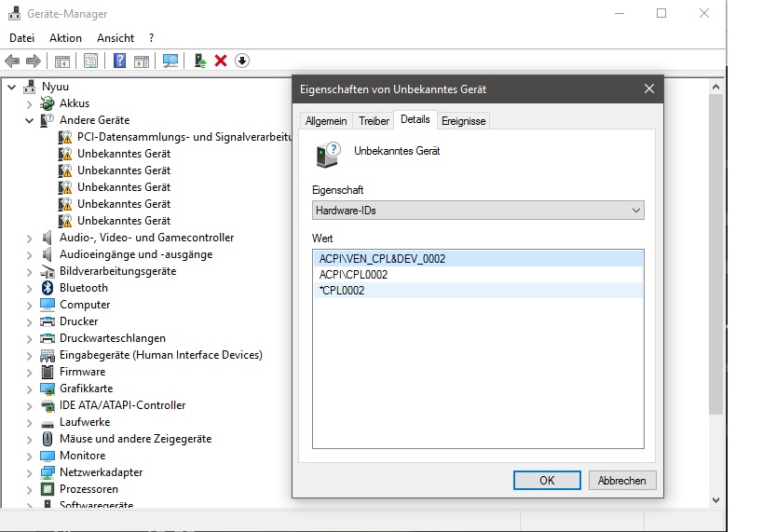
Task: Click the properties sheet toolbar icon
Action: 91,61
